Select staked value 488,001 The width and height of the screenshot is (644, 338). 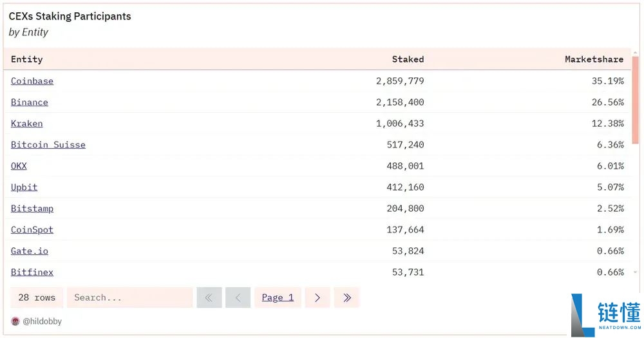[x=405, y=166]
